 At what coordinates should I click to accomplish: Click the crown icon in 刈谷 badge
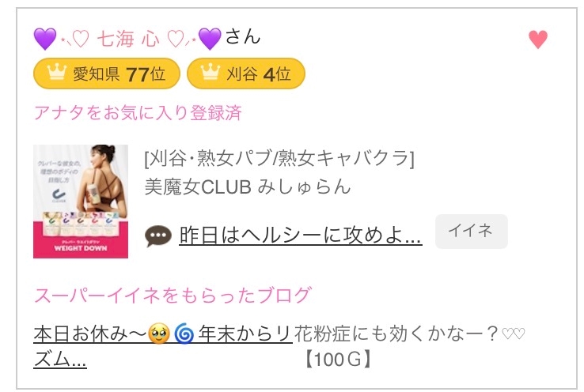point(209,74)
